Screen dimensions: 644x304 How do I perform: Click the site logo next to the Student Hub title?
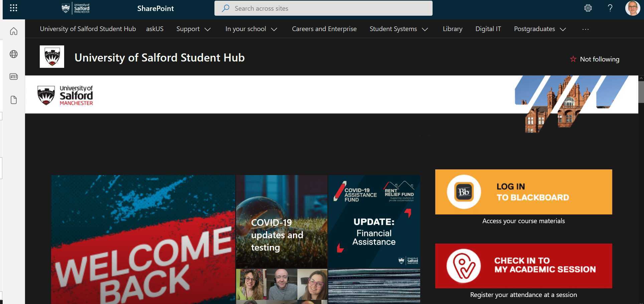(52, 56)
